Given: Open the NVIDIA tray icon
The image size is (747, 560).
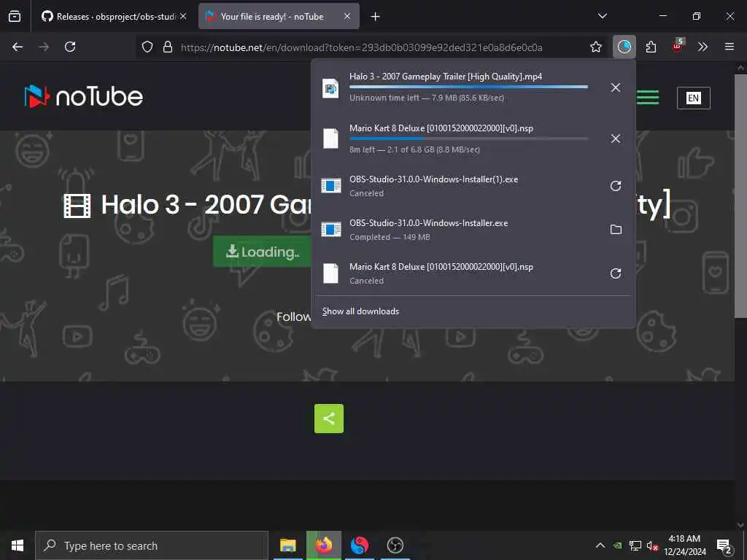Looking at the screenshot, I should tap(617, 545).
